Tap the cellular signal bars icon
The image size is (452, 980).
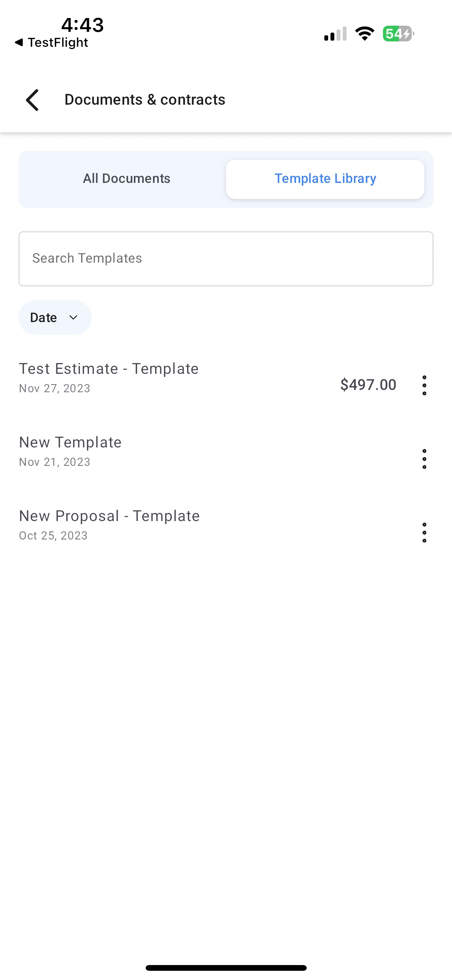tap(335, 34)
